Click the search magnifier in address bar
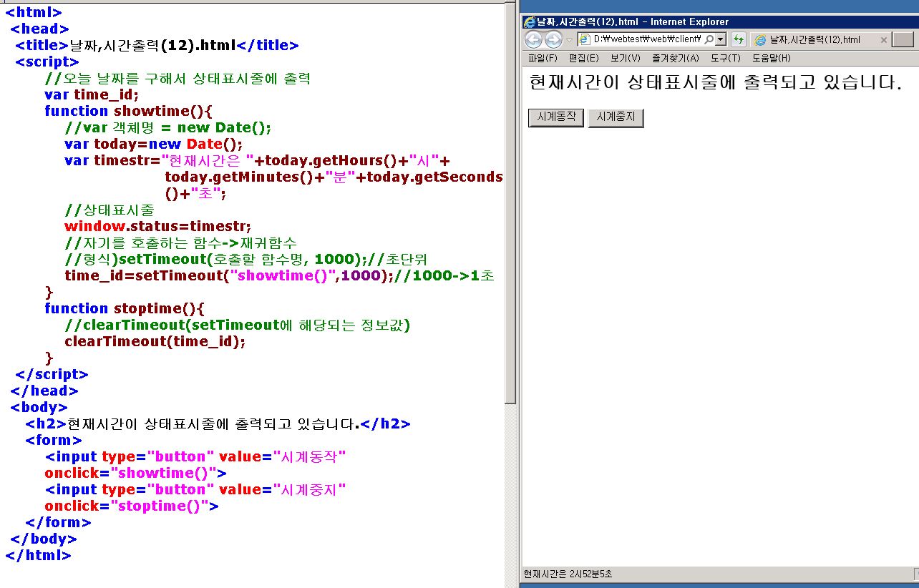Image resolution: width=919 pixels, height=588 pixels. (x=709, y=39)
